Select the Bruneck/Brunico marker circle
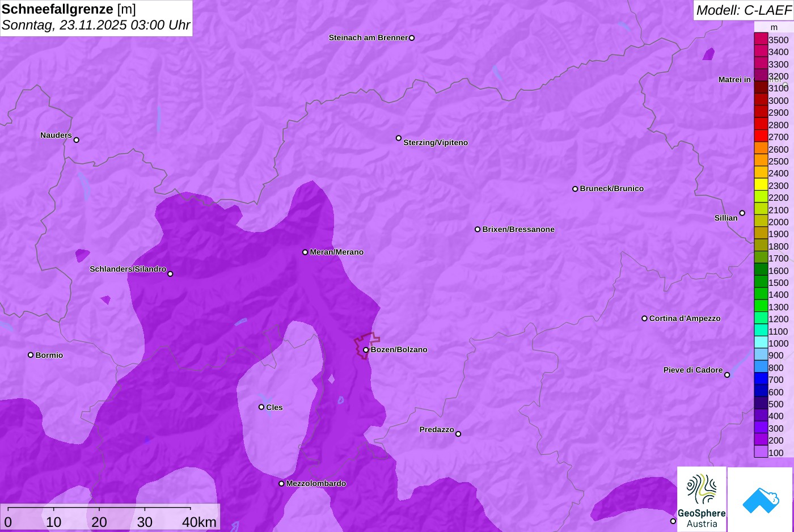The height and width of the screenshot is (532, 794). coord(575,189)
